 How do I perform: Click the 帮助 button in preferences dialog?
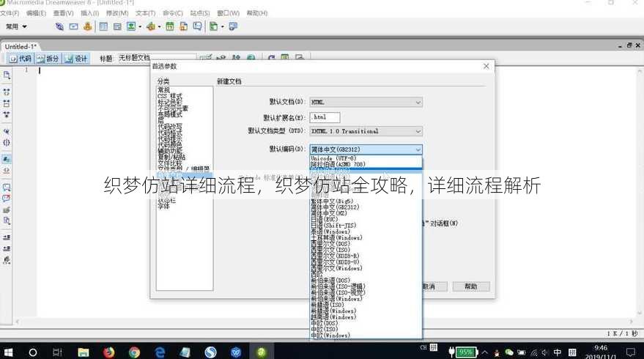[471, 286]
